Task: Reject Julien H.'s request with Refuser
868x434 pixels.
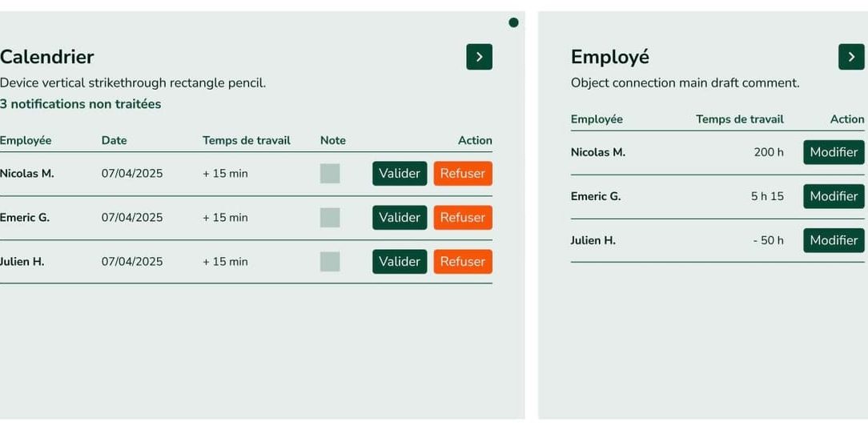Action: click(463, 262)
